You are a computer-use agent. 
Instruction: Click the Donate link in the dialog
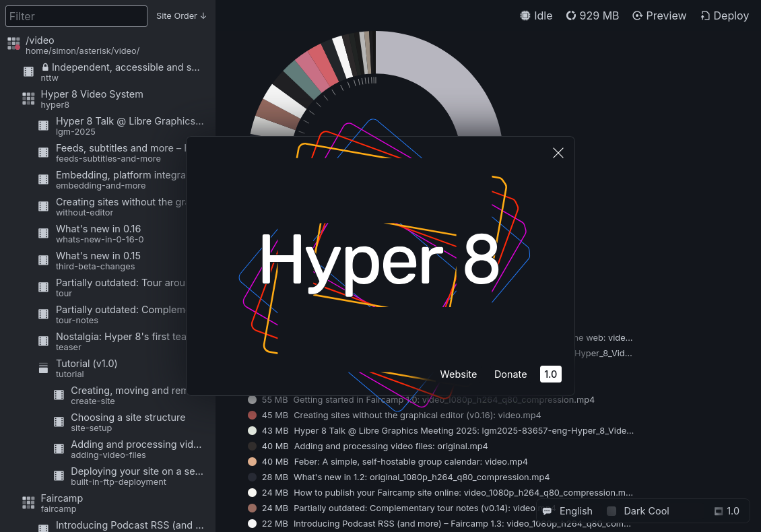point(510,374)
